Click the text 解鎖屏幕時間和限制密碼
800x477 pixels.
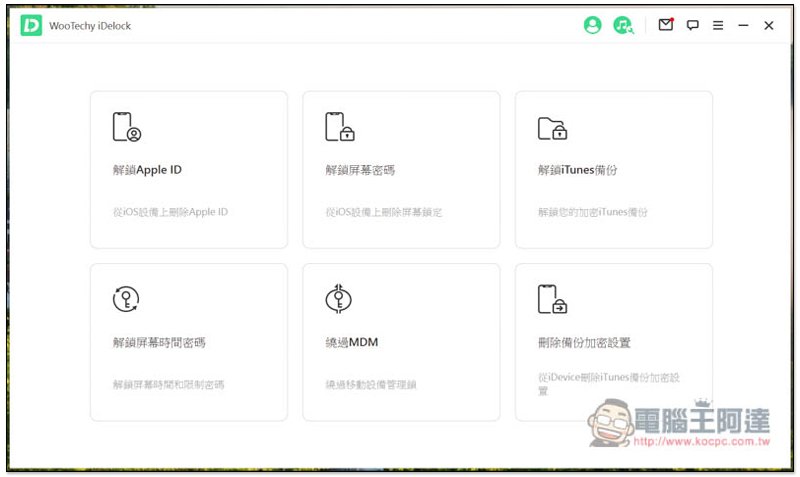tap(168, 384)
